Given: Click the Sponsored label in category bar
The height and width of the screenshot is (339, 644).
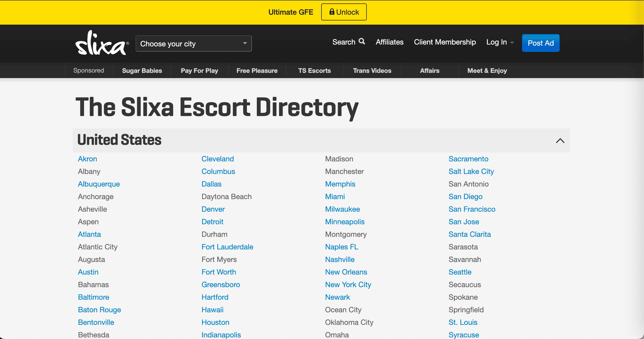Looking at the screenshot, I should tap(89, 70).
